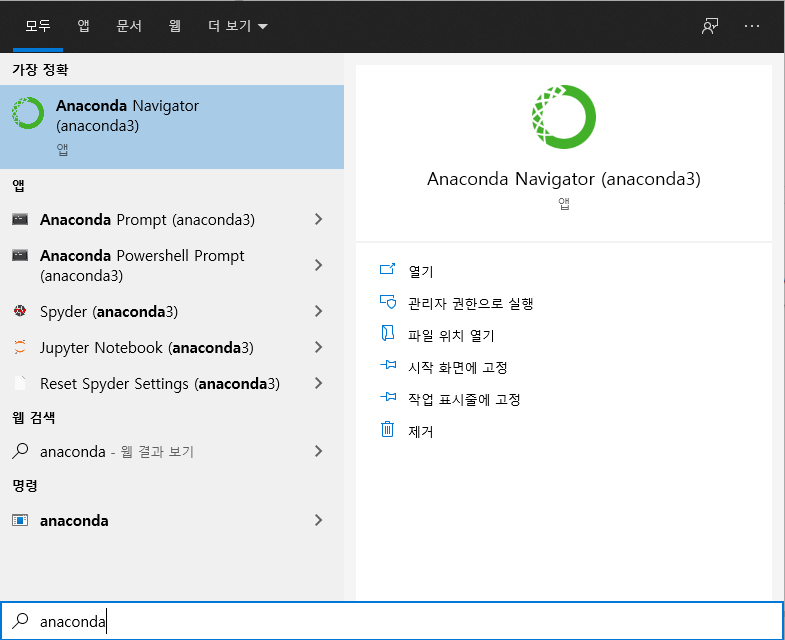This screenshot has height=640, width=785.
Task: Choose 시작 화면에 고정
Action: point(458,367)
